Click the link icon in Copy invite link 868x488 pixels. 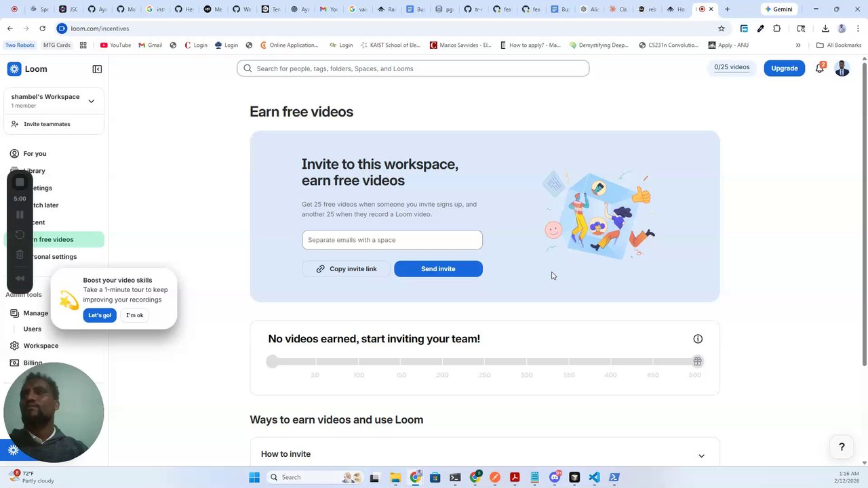coord(320,269)
